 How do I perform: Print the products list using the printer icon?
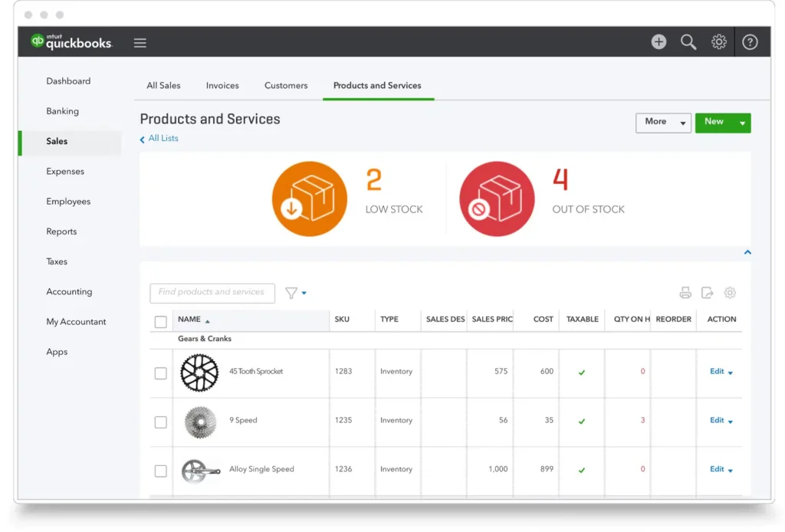[685, 293]
